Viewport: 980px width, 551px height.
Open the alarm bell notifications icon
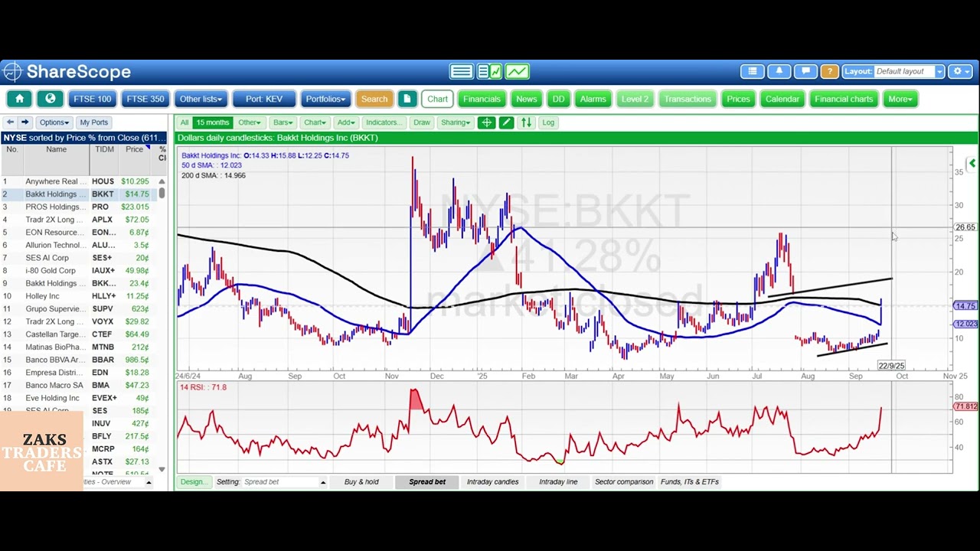tap(779, 71)
